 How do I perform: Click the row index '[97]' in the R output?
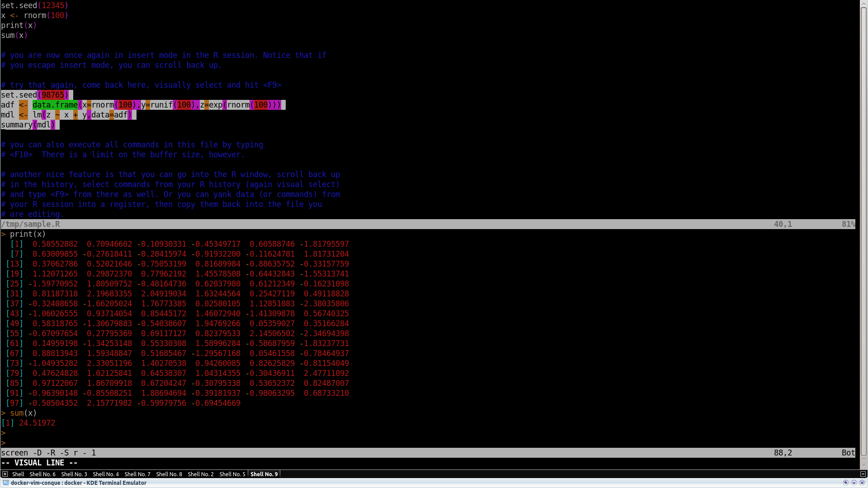[x=14, y=403]
